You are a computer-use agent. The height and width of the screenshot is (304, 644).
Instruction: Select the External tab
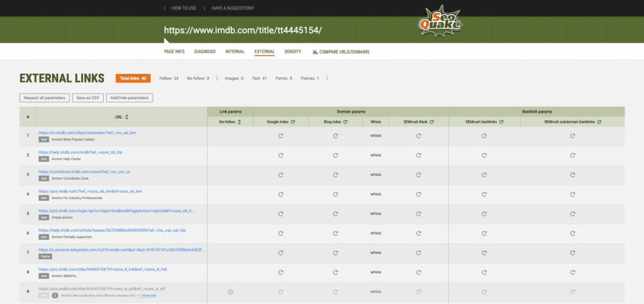[x=265, y=52]
